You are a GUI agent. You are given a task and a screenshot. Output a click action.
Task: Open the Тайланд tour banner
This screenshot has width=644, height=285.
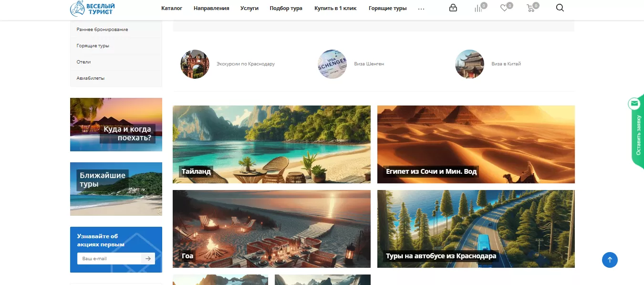tap(271, 144)
